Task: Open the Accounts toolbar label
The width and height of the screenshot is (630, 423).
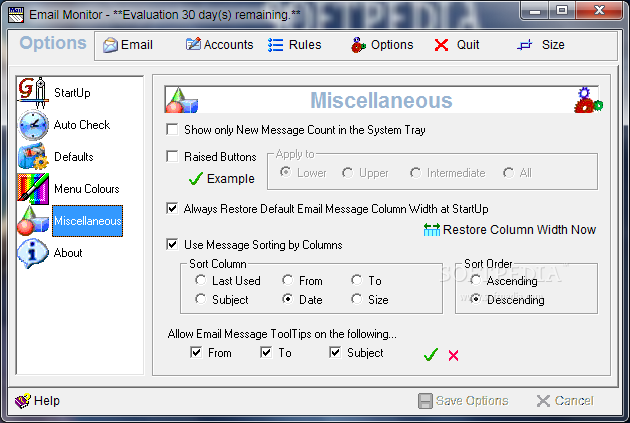Action: click(x=228, y=45)
